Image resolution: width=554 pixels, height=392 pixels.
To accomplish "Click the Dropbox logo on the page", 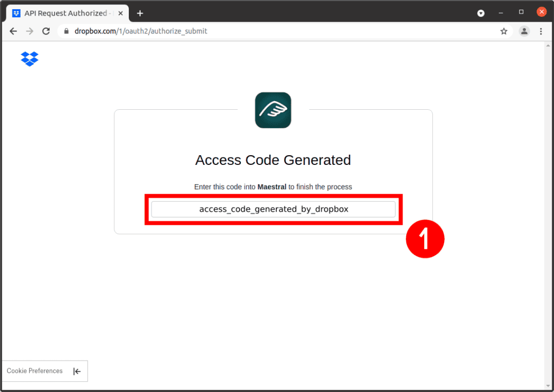I will click(30, 58).
